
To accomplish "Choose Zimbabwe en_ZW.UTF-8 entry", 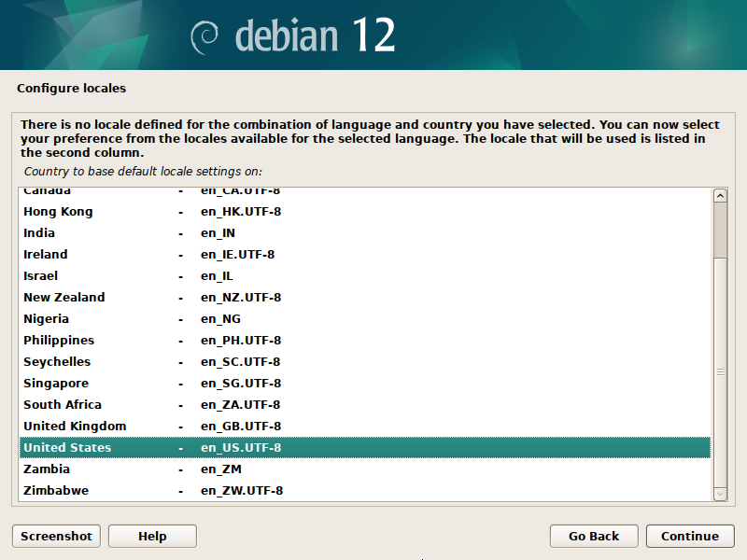I will click(364, 491).
